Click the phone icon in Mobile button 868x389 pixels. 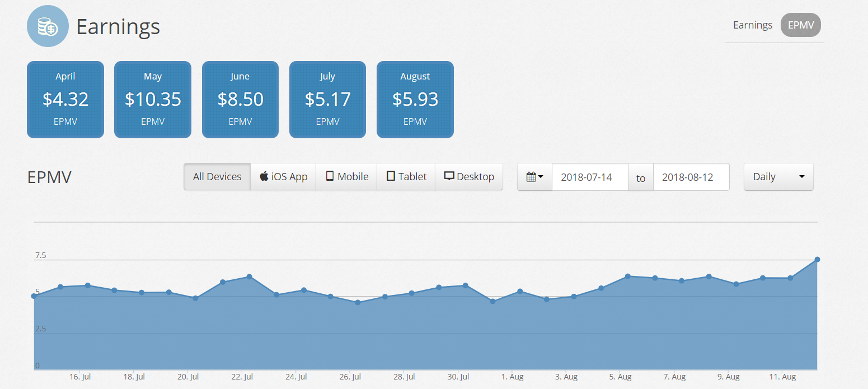point(330,176)
